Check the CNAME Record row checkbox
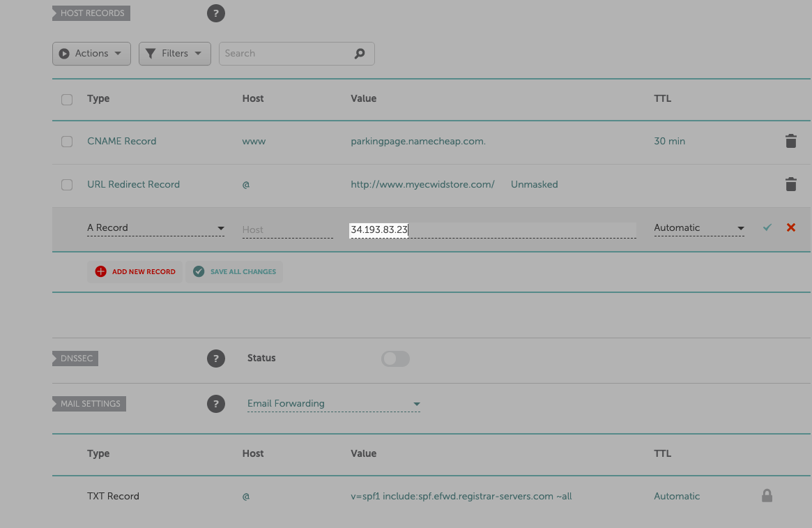The width and height of the screenshot is (812, 528). (67, 141)
